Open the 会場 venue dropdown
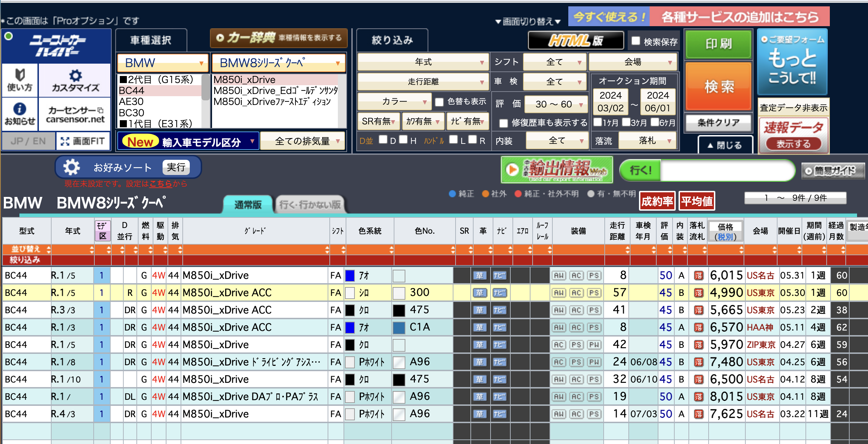 click(x=633, y=62)
